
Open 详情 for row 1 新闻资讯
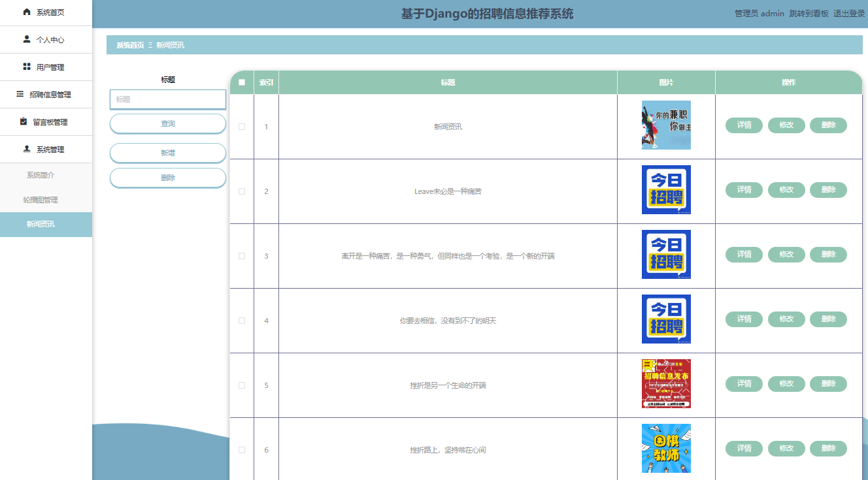coord(744,125)
